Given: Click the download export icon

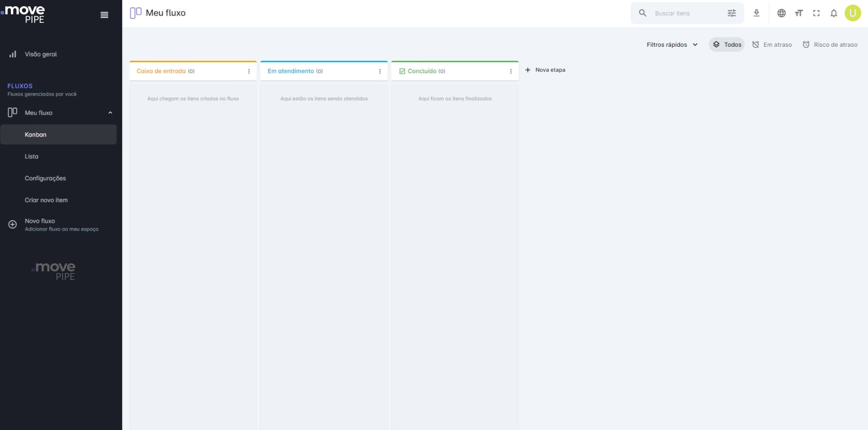Looking at the screenshot, I should click(x=756, y=13).
